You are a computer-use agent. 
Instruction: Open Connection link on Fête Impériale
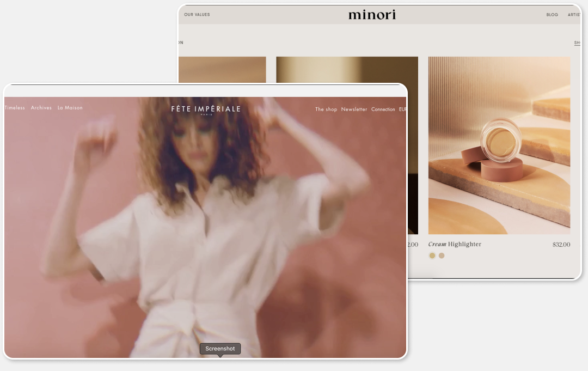pyautogui.click(x=383, y=109)
